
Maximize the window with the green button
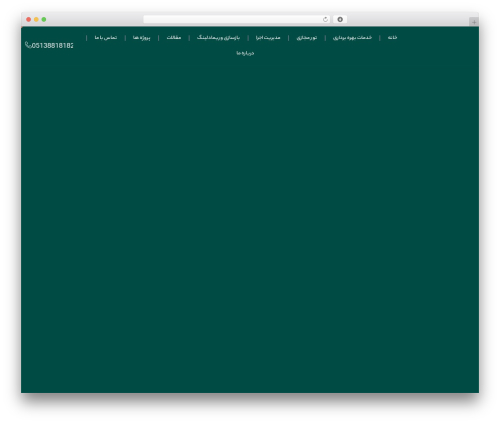(44, 20)
